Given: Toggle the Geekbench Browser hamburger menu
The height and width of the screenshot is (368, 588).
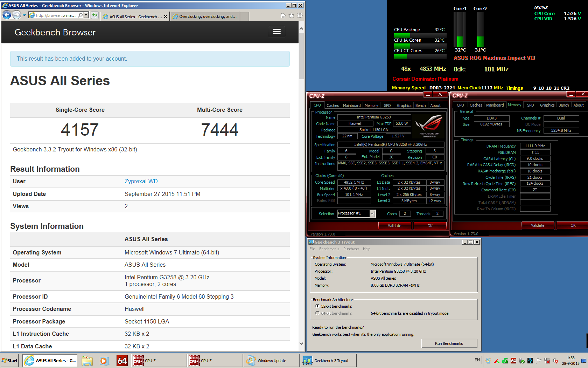Looking at the screenshot, I should (277, 32).
